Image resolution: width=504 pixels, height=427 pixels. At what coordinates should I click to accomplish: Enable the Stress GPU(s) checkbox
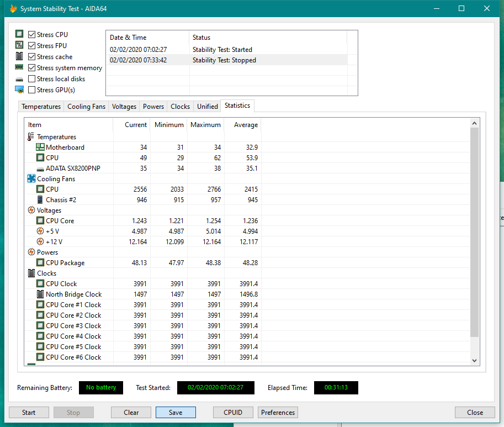point(32,90)
